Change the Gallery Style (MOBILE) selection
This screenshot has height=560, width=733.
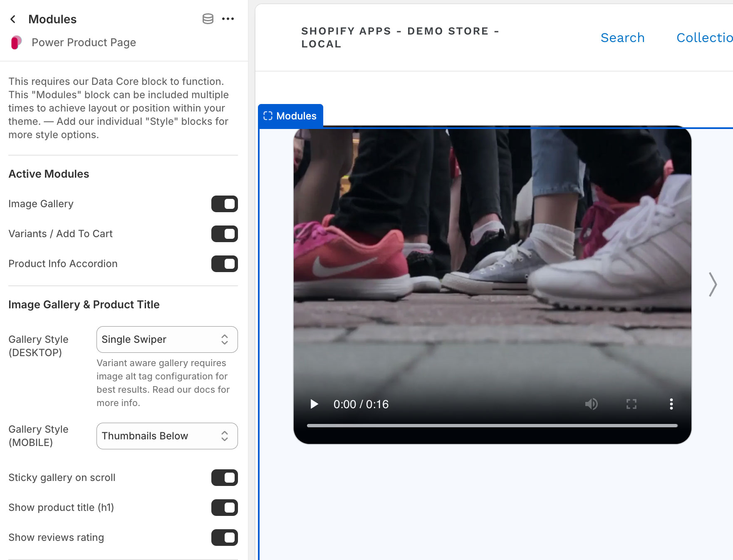(166, 436)
